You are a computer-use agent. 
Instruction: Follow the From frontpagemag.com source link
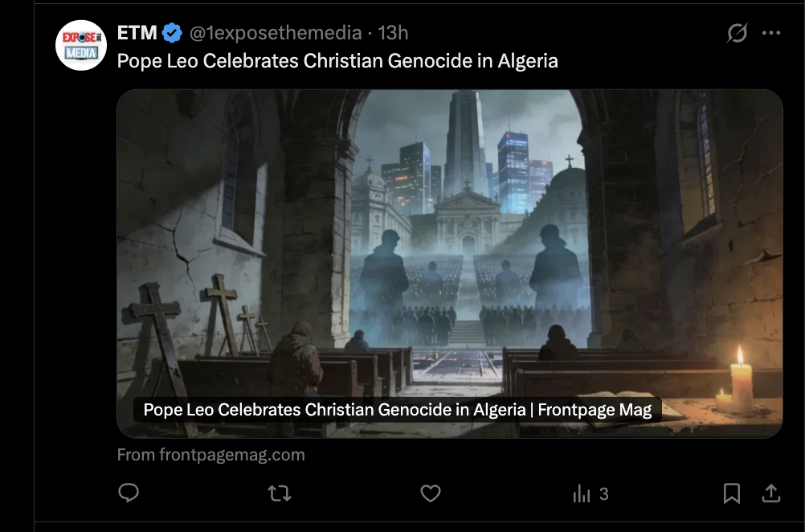tap(211, 455)
